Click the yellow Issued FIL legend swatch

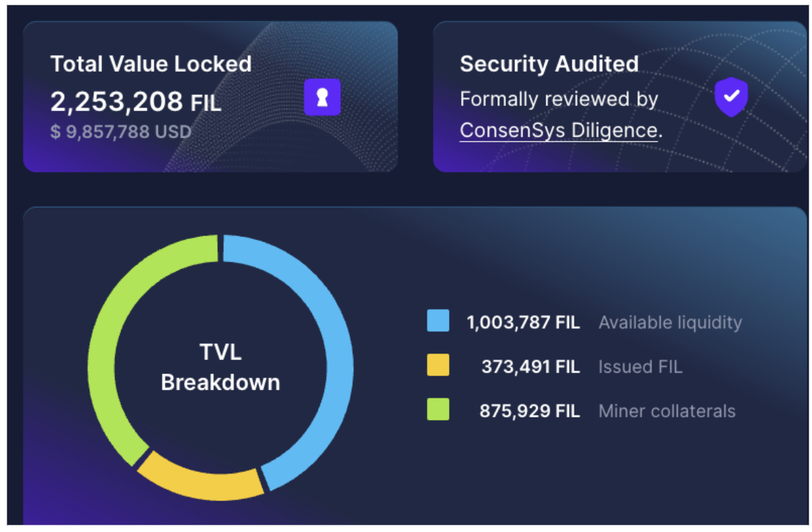tap(438, 365)
